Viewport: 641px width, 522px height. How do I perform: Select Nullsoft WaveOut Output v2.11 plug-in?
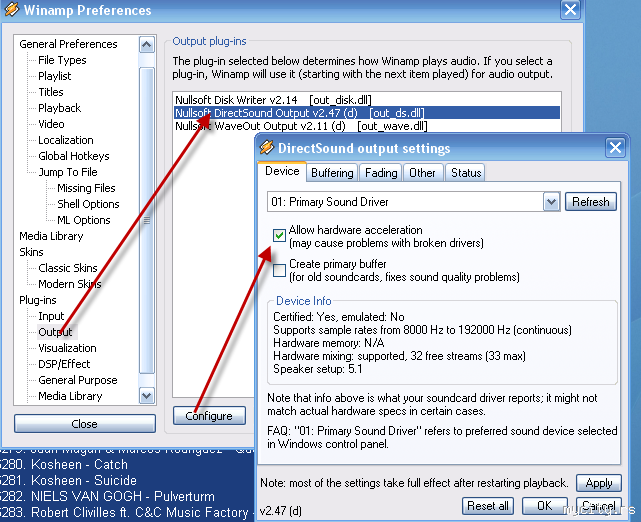tap(366, 126)
